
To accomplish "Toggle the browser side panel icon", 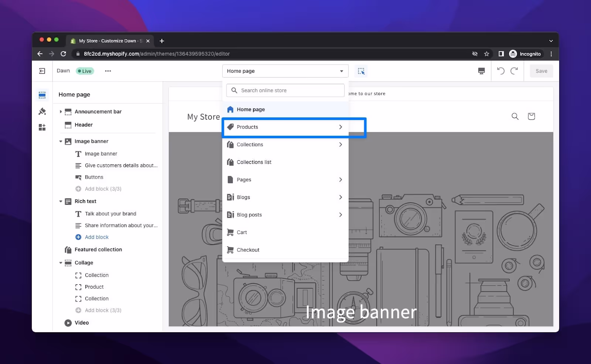I will (x=501, y=54).
